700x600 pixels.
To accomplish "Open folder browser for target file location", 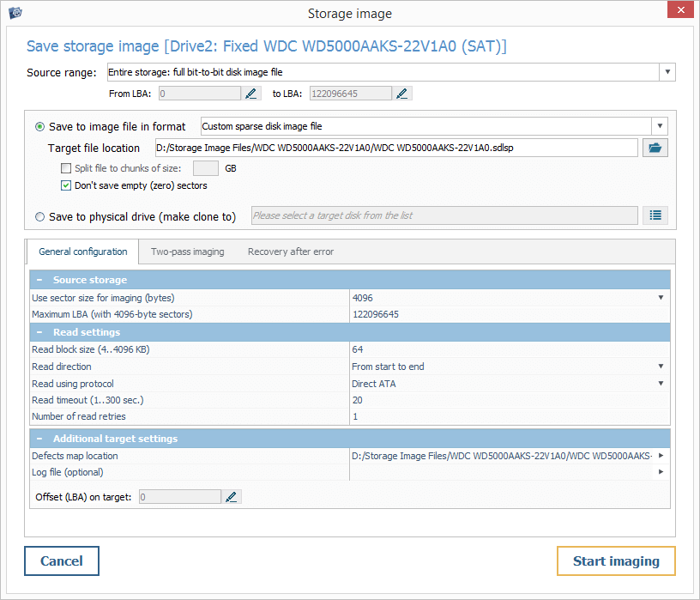I will click(655, 148).
